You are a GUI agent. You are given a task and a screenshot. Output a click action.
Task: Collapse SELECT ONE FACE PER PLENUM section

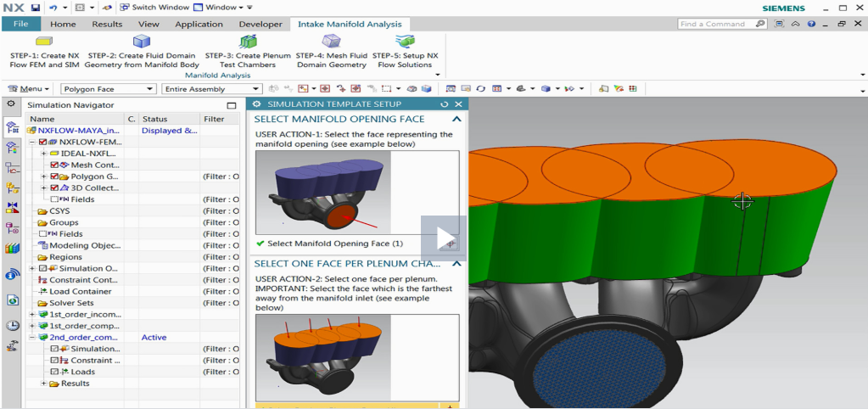tap(456, 263)
